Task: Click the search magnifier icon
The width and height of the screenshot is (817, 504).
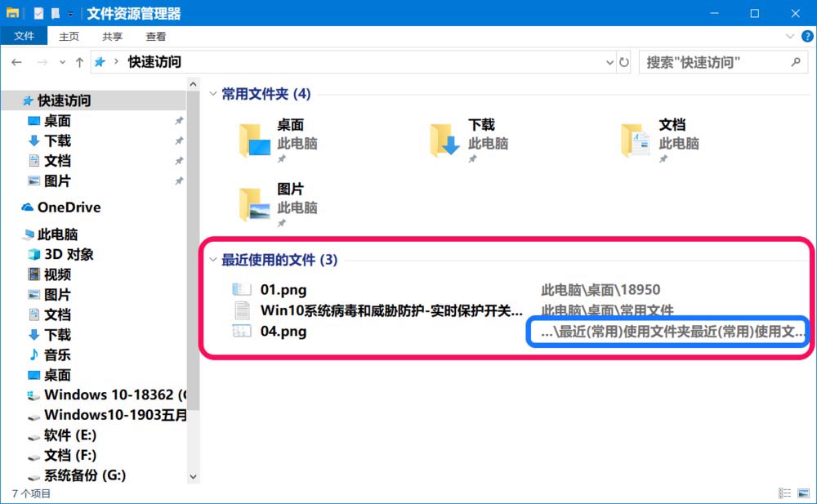Action: 796,63
